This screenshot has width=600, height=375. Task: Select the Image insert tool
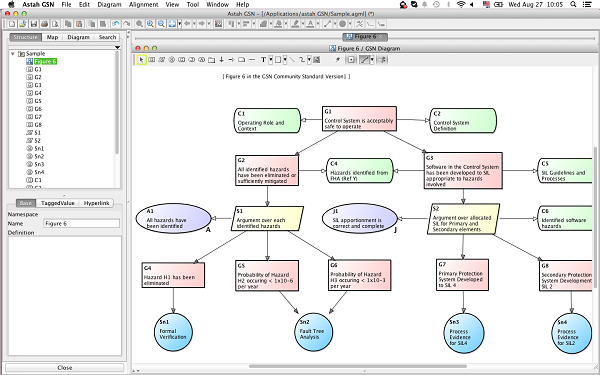coord(316,60)
